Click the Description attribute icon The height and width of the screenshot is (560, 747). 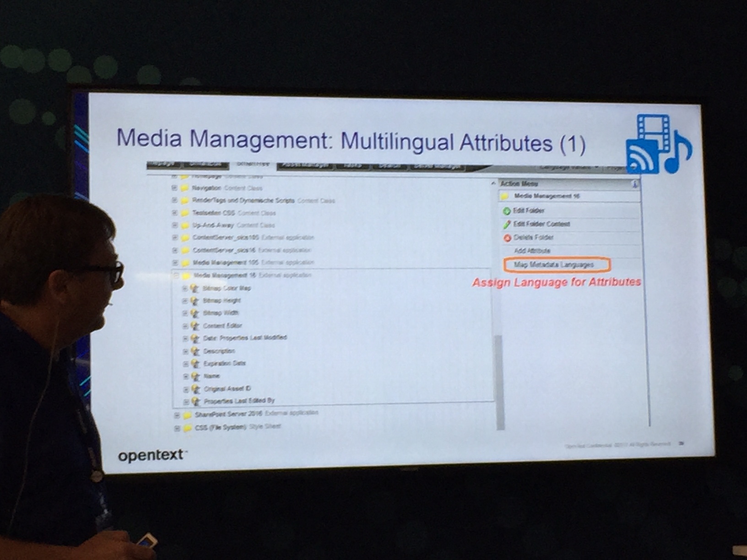[x=195, y=351]
